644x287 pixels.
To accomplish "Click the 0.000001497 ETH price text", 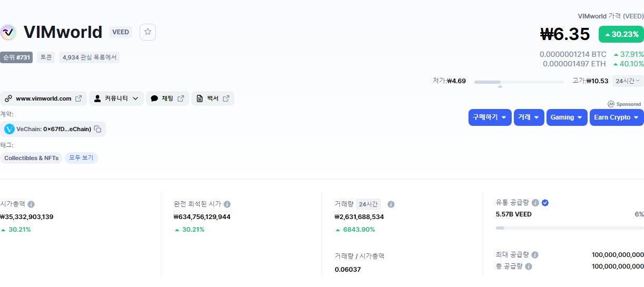I will click(x=574, y=64).
